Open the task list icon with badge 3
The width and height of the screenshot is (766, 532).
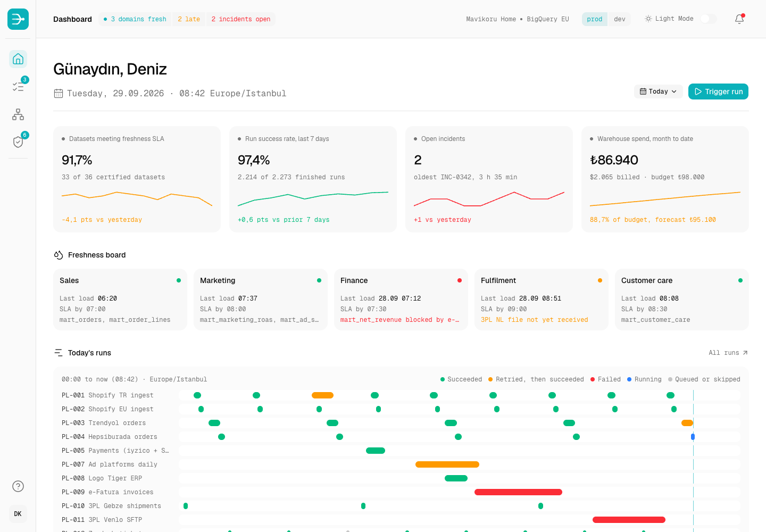click(x=18, y=87)
